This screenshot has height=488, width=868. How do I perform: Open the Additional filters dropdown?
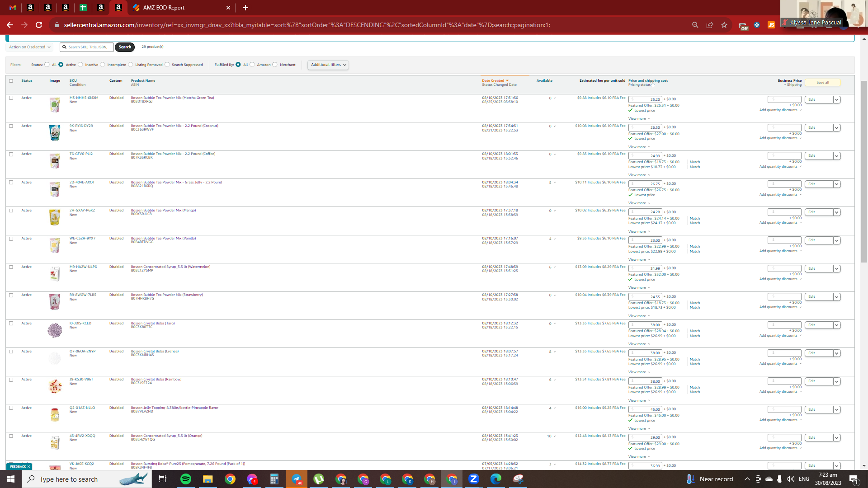coord(328,65)
